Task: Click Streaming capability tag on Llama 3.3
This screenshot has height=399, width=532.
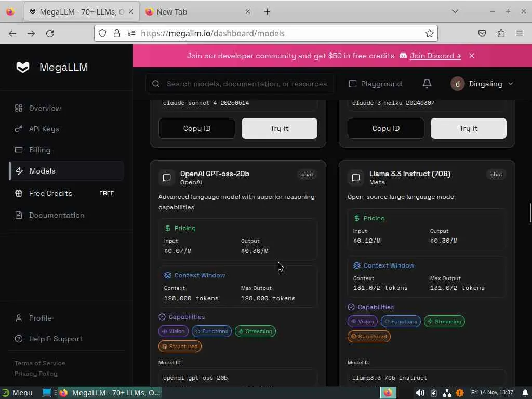Action: click(x=444, y=321)
